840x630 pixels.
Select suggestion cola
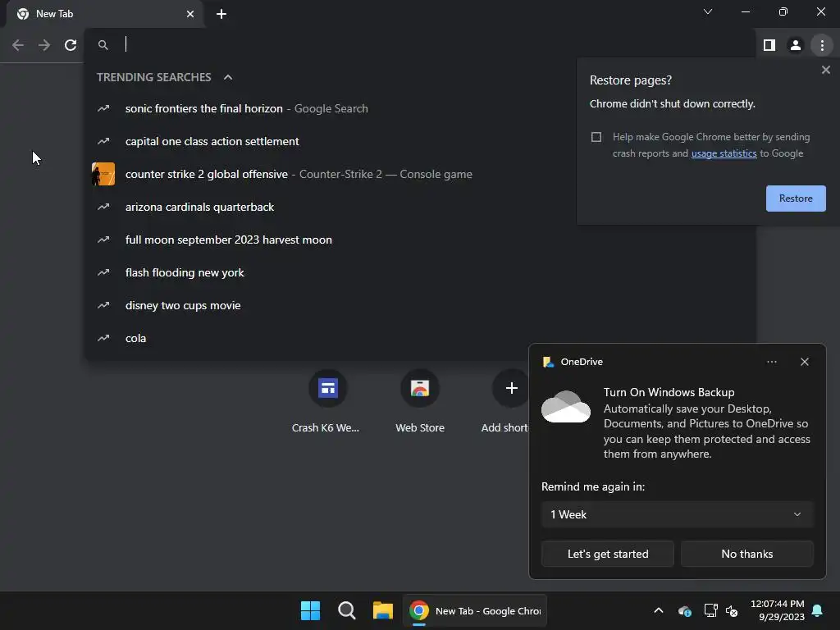click(x=421, y=338)
